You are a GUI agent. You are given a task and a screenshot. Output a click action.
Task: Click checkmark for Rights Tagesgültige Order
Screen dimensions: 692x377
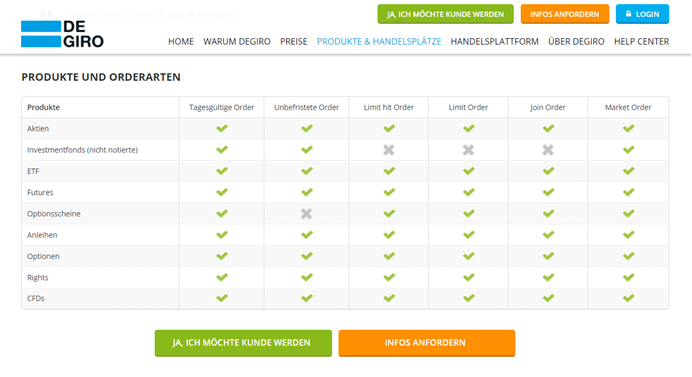(222, 277)
